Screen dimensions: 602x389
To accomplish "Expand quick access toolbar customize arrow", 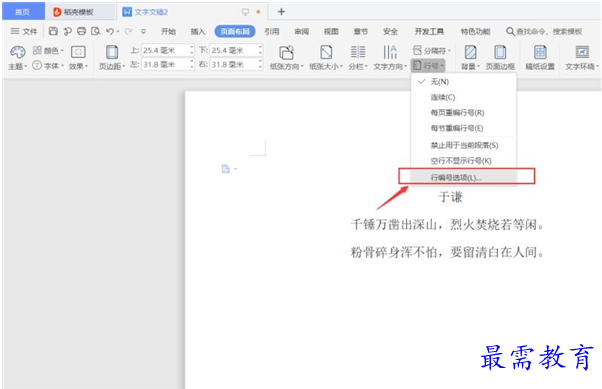I will click(x=143, y=31).
